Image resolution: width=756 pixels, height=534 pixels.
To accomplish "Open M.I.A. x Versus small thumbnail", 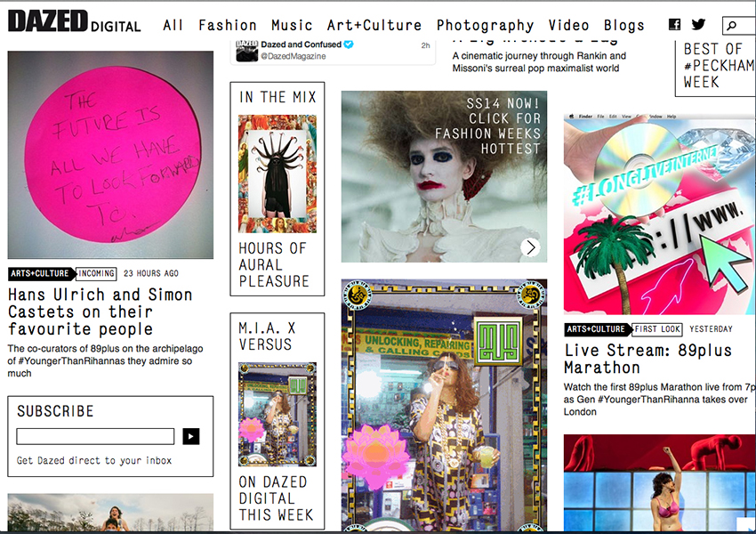I will 277,415.
